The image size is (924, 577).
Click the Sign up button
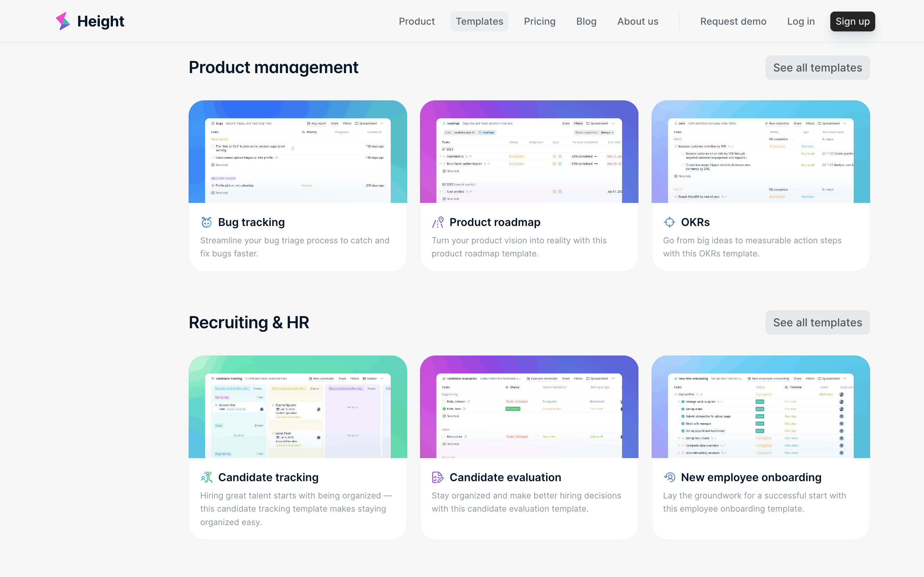[852, 21]
